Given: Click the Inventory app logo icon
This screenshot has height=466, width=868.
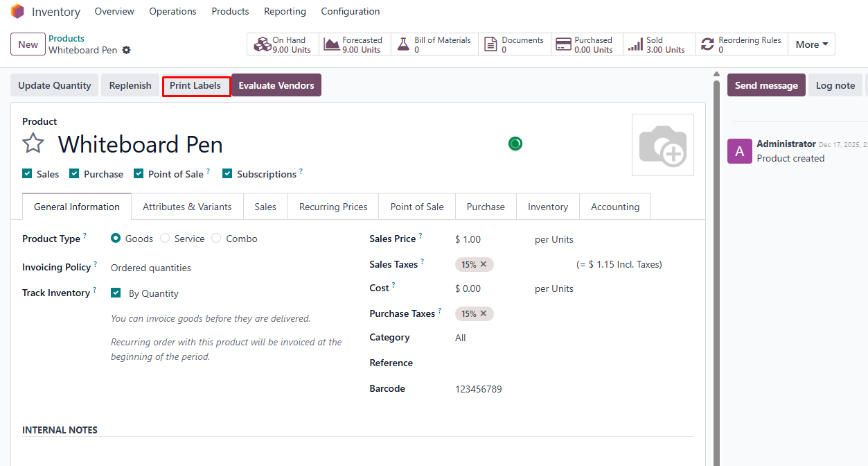Looking at the screenshot, I should [17, 12].
